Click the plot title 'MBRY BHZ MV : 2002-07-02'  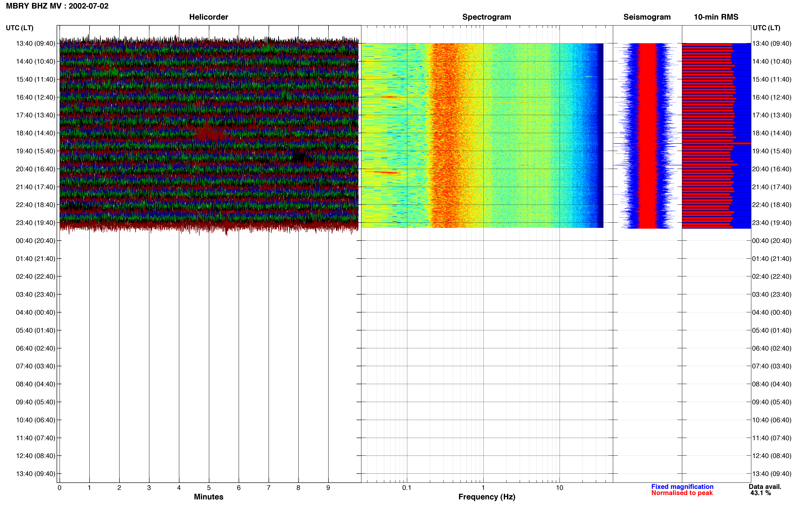57,6
